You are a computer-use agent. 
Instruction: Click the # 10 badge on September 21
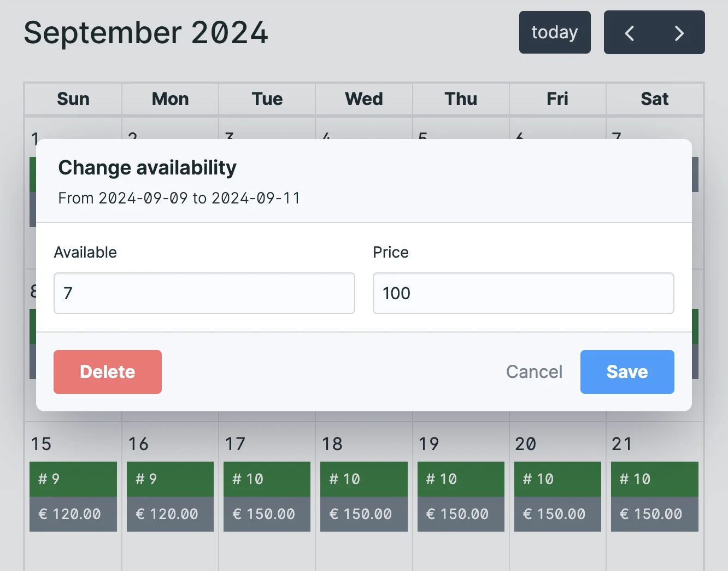point(654,479)
